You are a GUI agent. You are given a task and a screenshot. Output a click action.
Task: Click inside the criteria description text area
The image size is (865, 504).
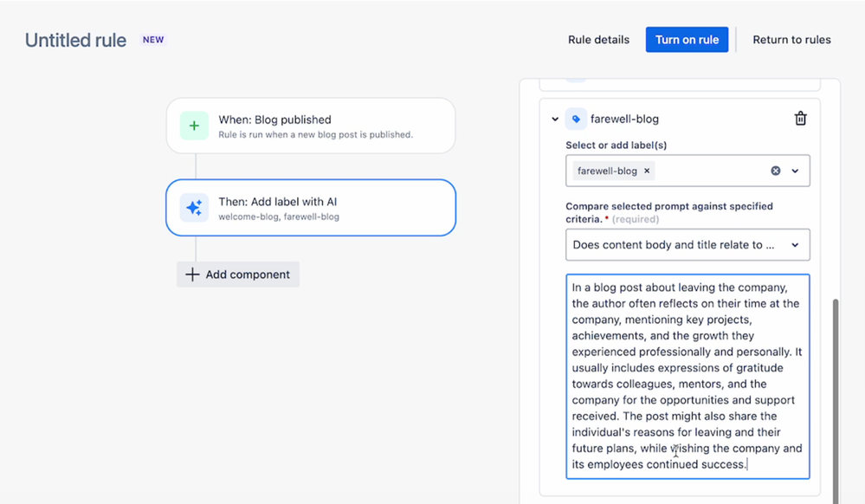click(x=687, y=377)
